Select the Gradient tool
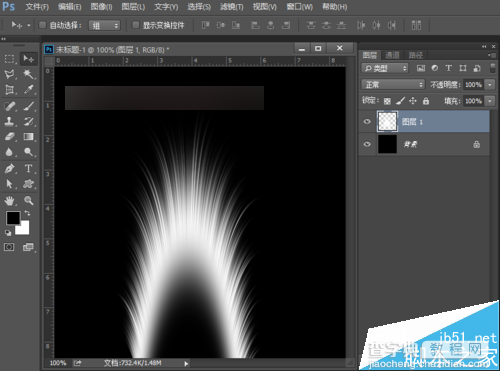The height and width of the screenshot is (371, 500). (x=28, y=137)
